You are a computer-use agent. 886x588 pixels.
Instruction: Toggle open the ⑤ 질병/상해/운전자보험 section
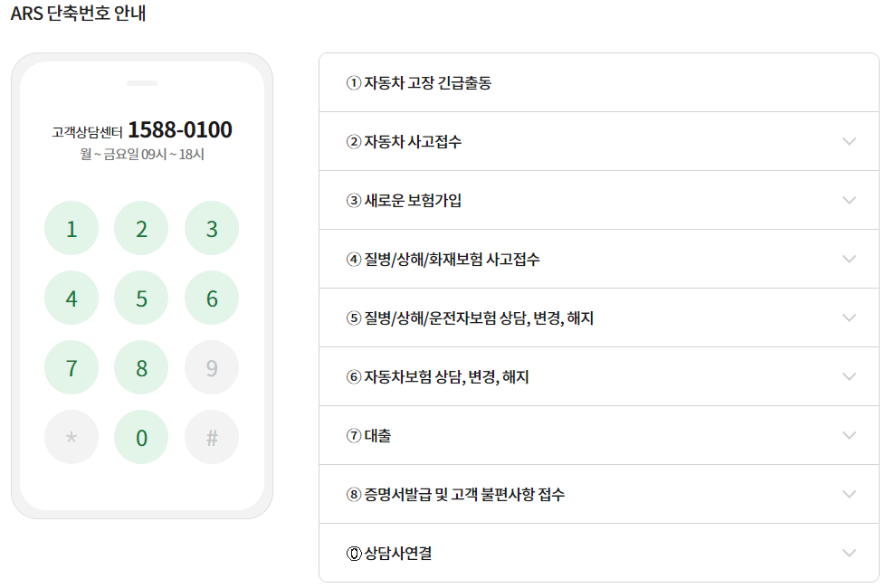(847, 318)
